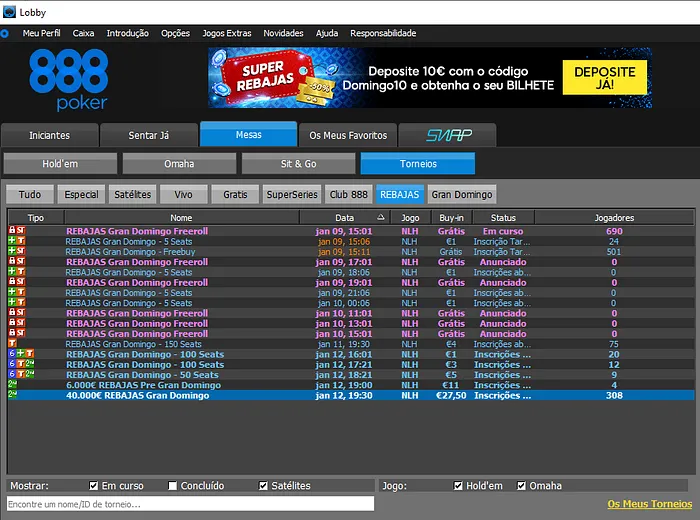The width and height of the screenshot is (700, 520).
Task: Click the green 2nd-chance icon on jan 12, 17:21 row
Action: 29,364
